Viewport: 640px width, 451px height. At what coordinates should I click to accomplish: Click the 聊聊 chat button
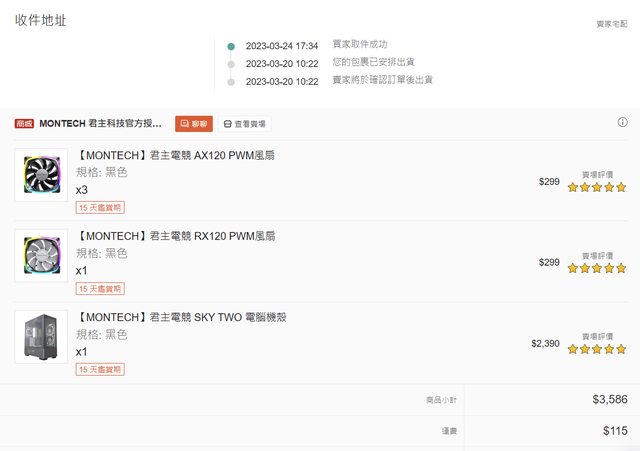pos(194,124)
